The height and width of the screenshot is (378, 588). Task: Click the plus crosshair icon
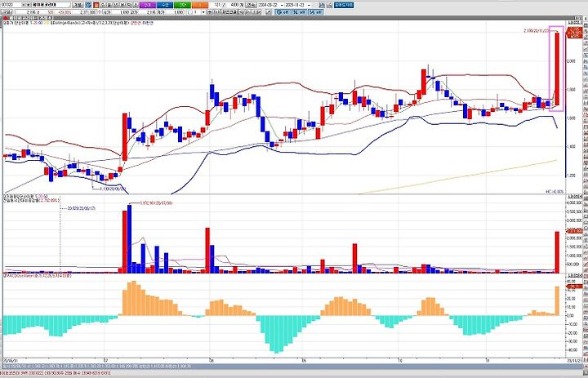point(210,12)
